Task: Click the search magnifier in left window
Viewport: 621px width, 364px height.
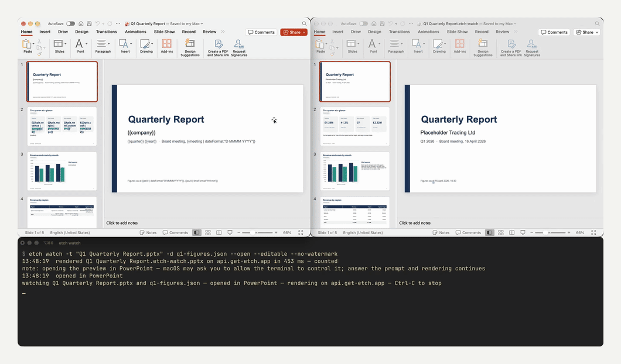Action: (x=304, y=24)
